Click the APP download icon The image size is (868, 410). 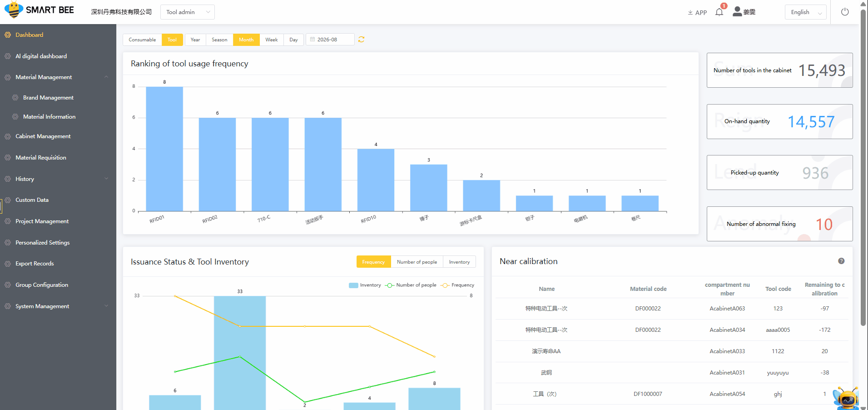point(690,13)
